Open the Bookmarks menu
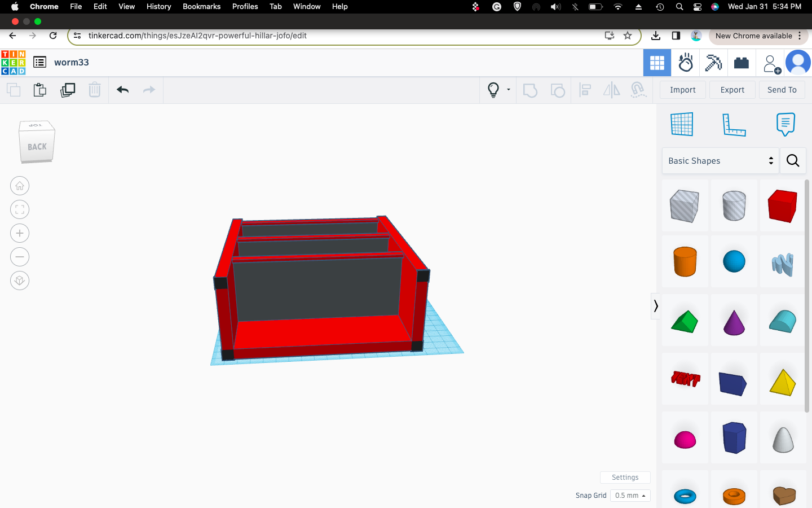812x508 pixels. point(201,6)
